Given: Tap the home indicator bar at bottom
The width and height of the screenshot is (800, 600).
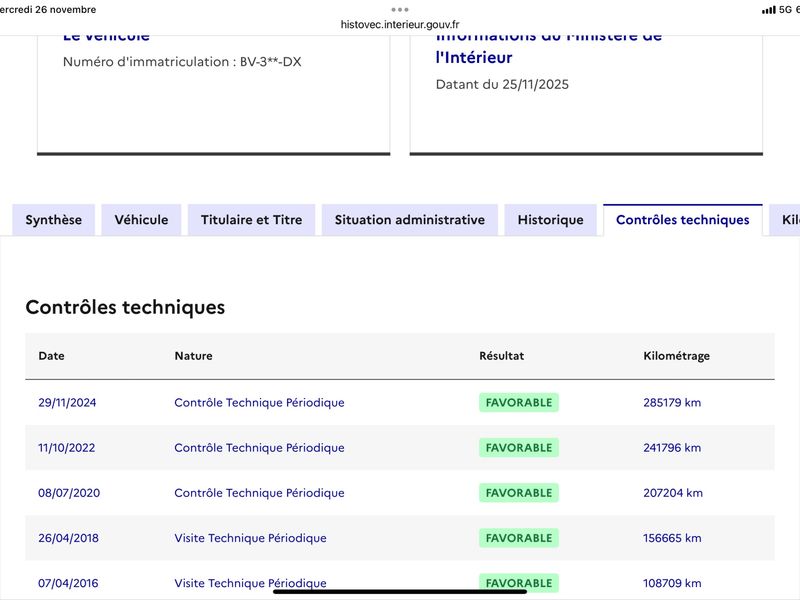Looking at the screenshot, I should point(400,590).
